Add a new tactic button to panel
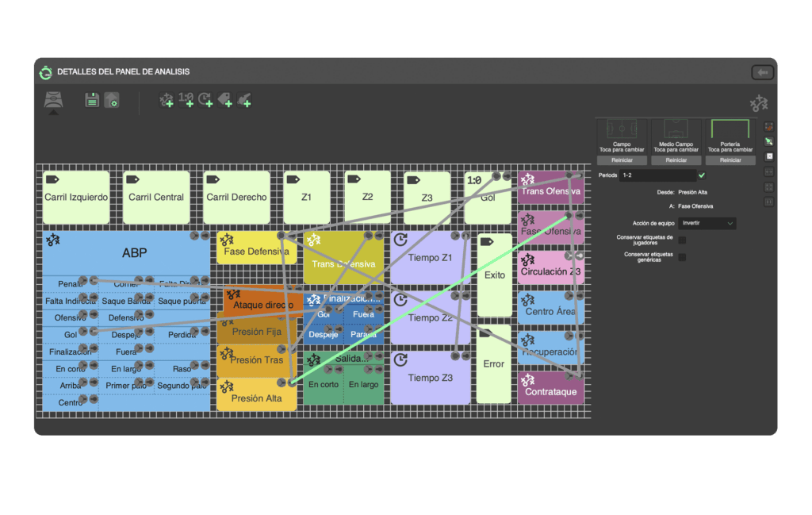The image size is (812, 515). (166, 100)
